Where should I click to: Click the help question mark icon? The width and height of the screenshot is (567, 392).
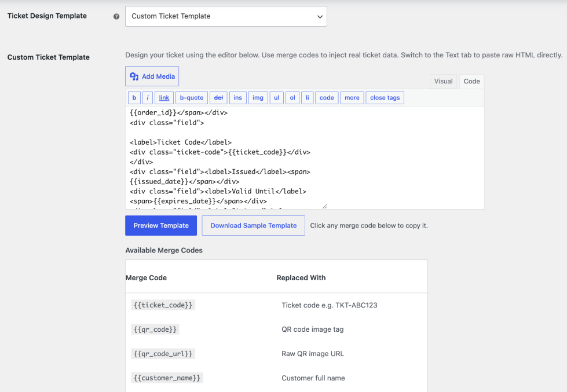(116, 16)
